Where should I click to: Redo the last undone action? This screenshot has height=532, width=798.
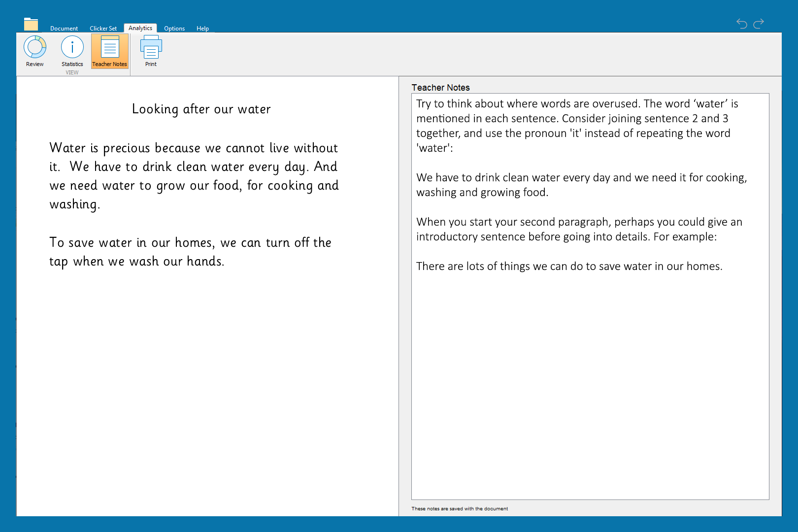point(759,24)
